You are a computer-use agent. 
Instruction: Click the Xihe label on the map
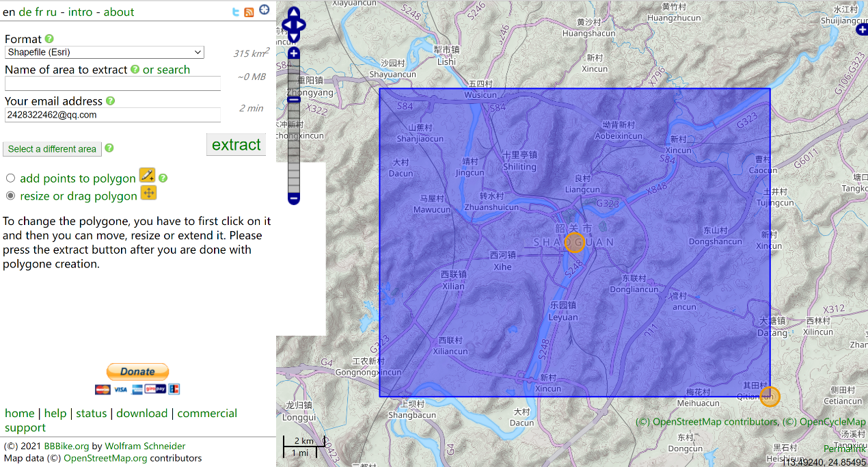[502, 267]
